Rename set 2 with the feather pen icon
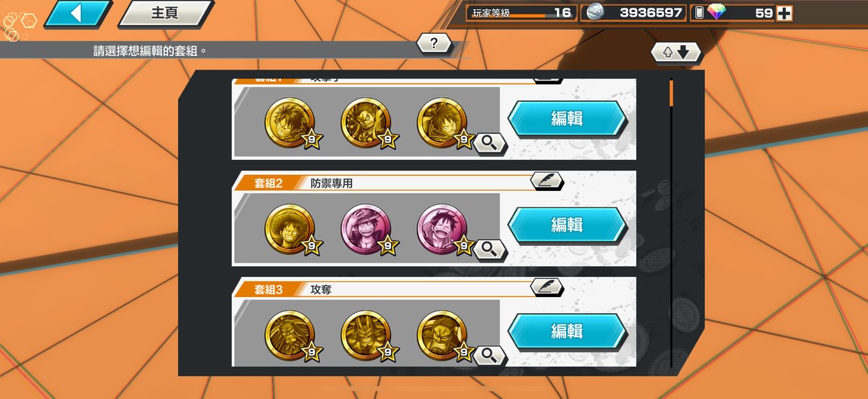Image resolution: width=868 pixels, height=399 pixels. tap(547, 181)
